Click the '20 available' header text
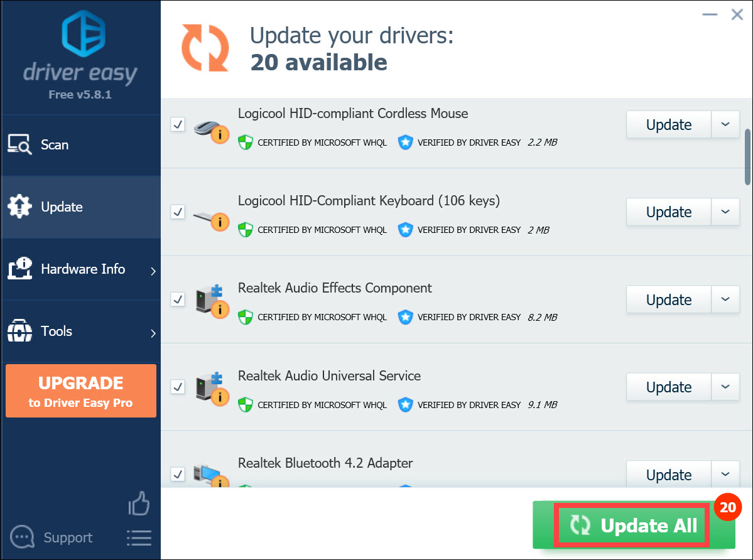753x560 pixels. 318,62
